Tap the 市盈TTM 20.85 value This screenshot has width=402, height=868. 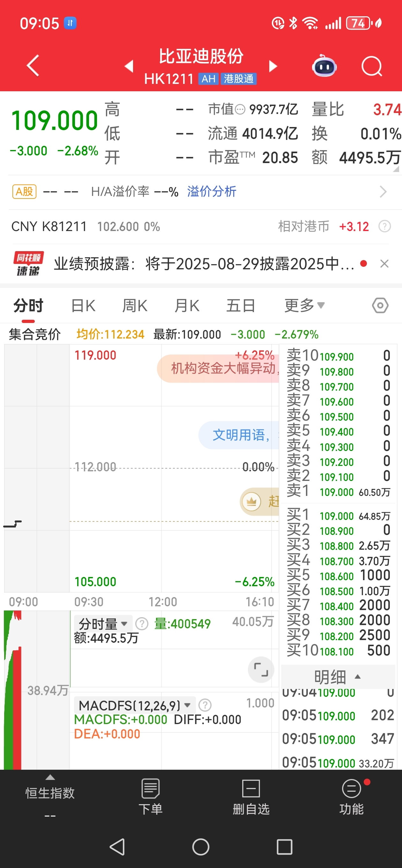pyautogui.click(x=280, y=158)
